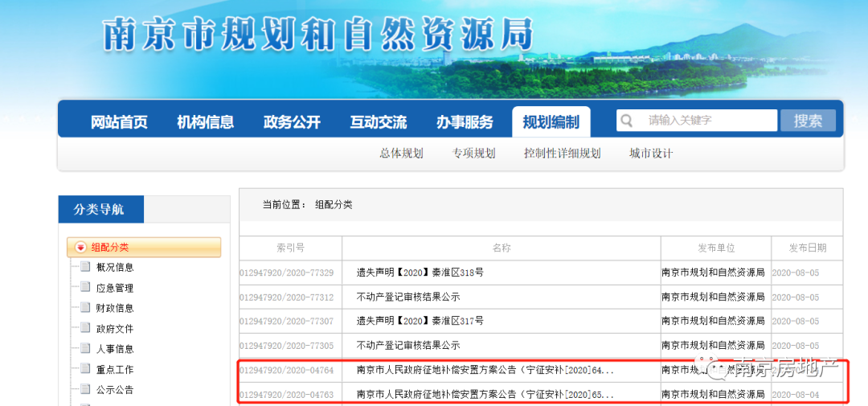Select 组配分类 tree root
Screen dimensions: 868x406
coord(144,248)
